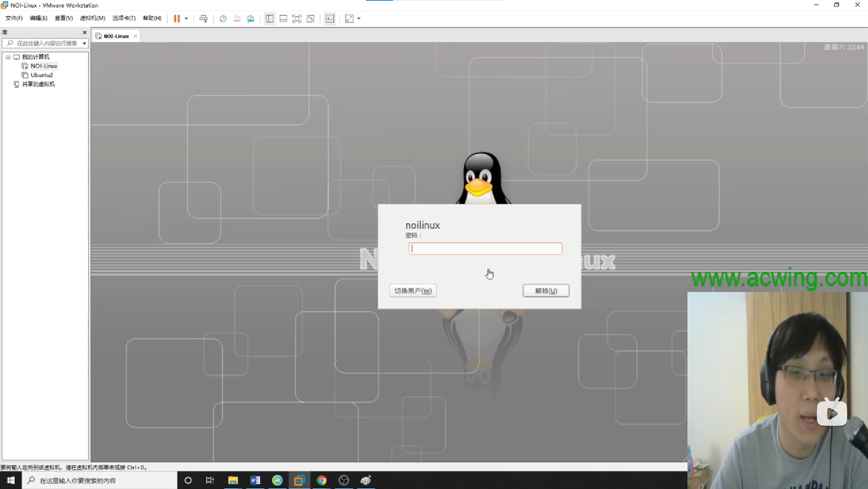868x489 pixels.
Task: Click VMware Workstation icon on the taskbar
Action: pos(299,480)
